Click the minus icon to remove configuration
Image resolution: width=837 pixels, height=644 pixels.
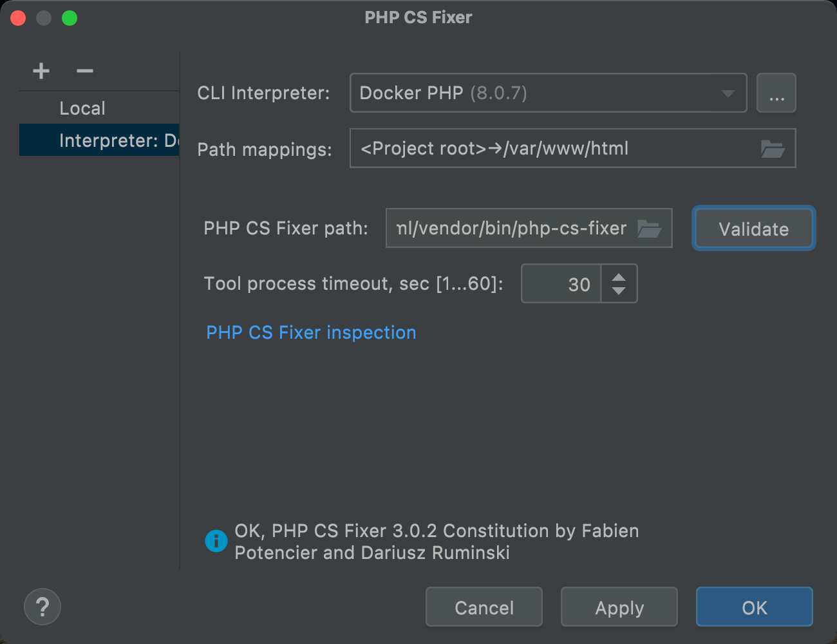[x=85, y=71]
